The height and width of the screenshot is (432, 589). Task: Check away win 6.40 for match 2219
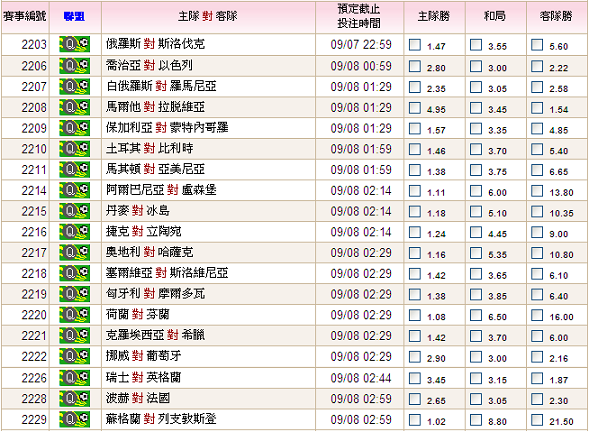[537, 295]
